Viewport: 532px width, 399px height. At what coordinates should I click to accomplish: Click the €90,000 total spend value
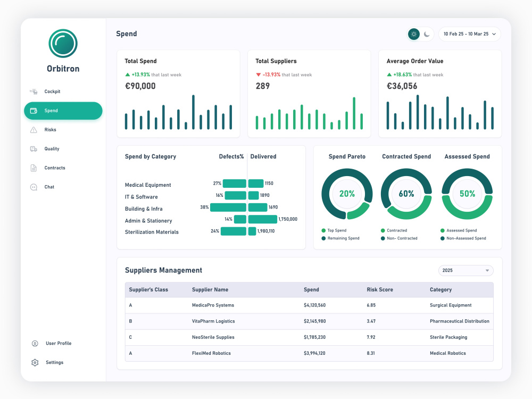click(140, 86)
